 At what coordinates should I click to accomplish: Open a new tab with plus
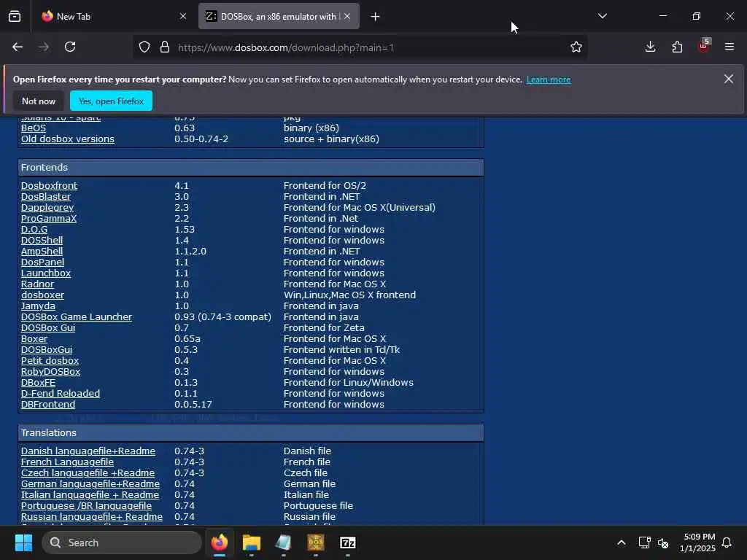click(375, 17)
